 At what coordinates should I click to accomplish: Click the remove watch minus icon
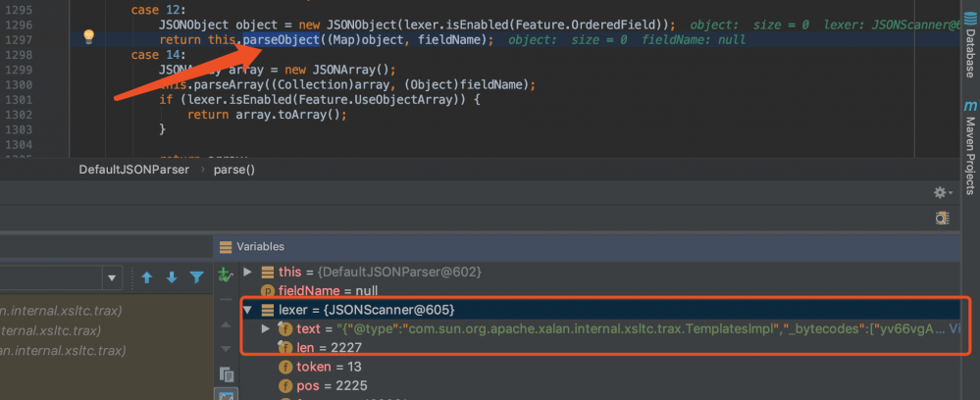[x=226, y=300]
